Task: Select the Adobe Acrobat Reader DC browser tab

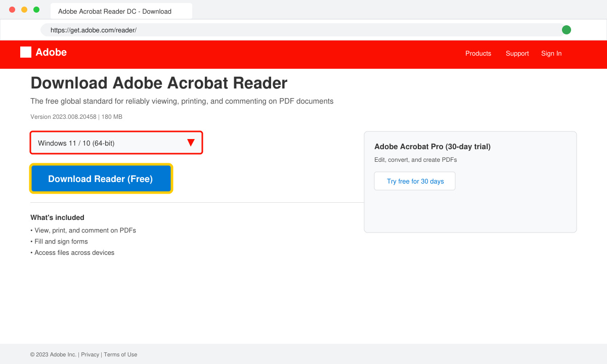Action: pyautogui.click(x=121, y=11)
